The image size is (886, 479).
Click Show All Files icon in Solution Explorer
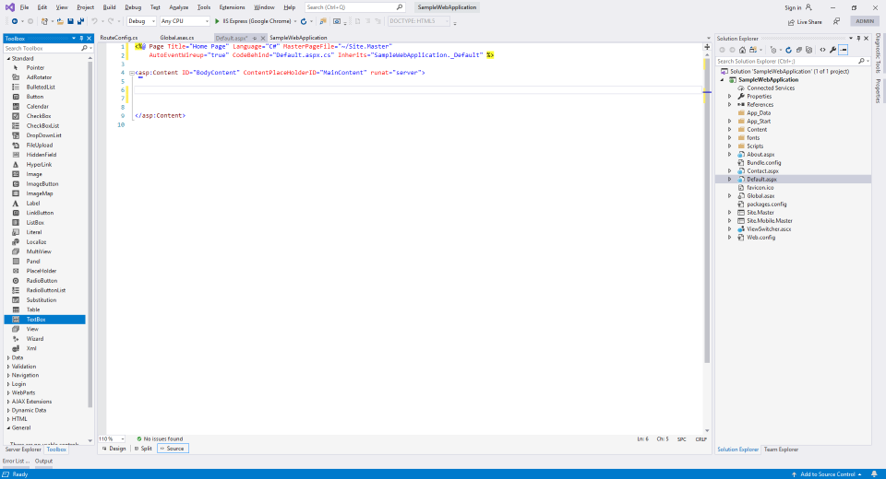tap(809, 50)
